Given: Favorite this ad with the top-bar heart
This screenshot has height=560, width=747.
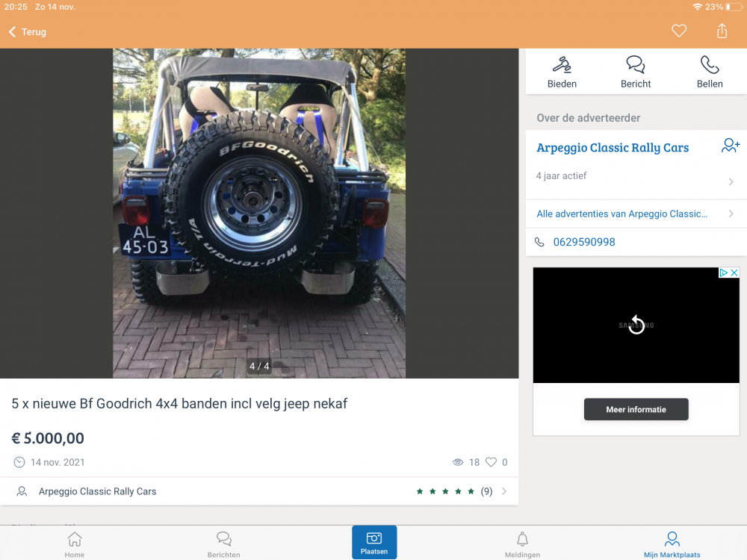Looking at the screenshot, I should pos(678,31).
